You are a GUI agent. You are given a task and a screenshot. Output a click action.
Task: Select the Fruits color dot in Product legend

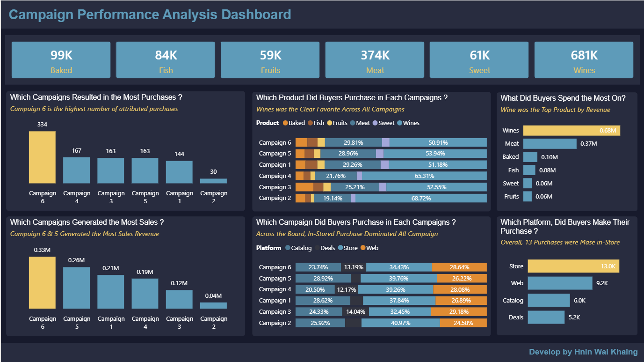[330, 123]
